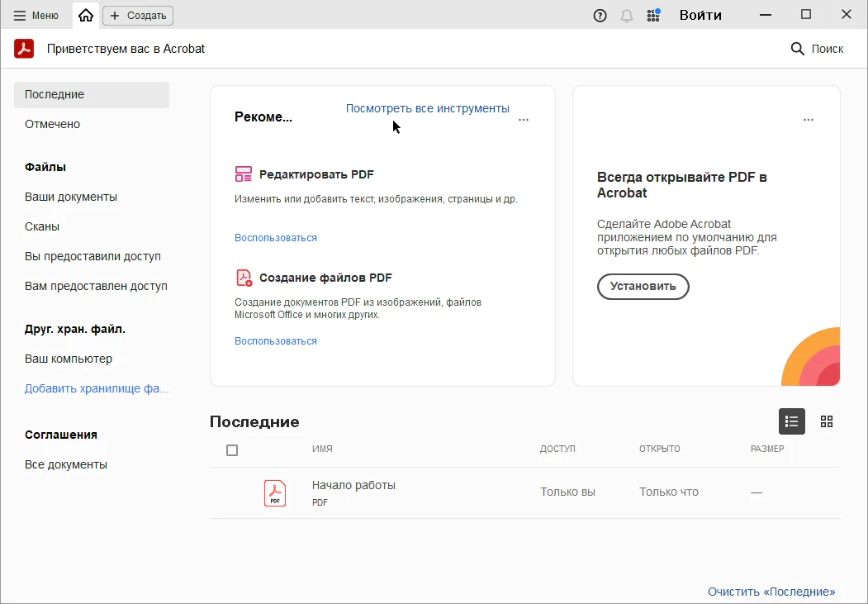Open the three-dot menu on recommended tools card
Image resolution: width=868 pixels, height=604 pixels.
click(524, 120)
